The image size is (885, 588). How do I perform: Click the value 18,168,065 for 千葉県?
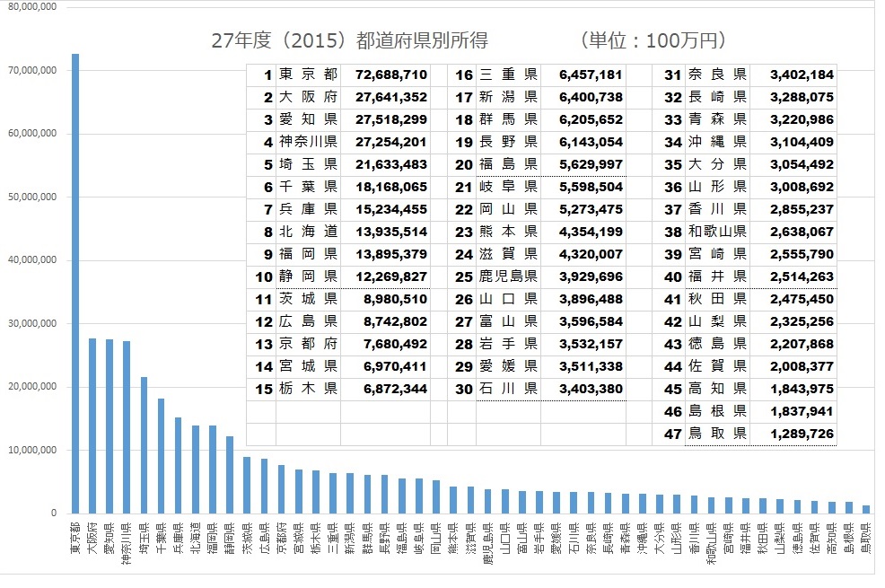(391, 187)
